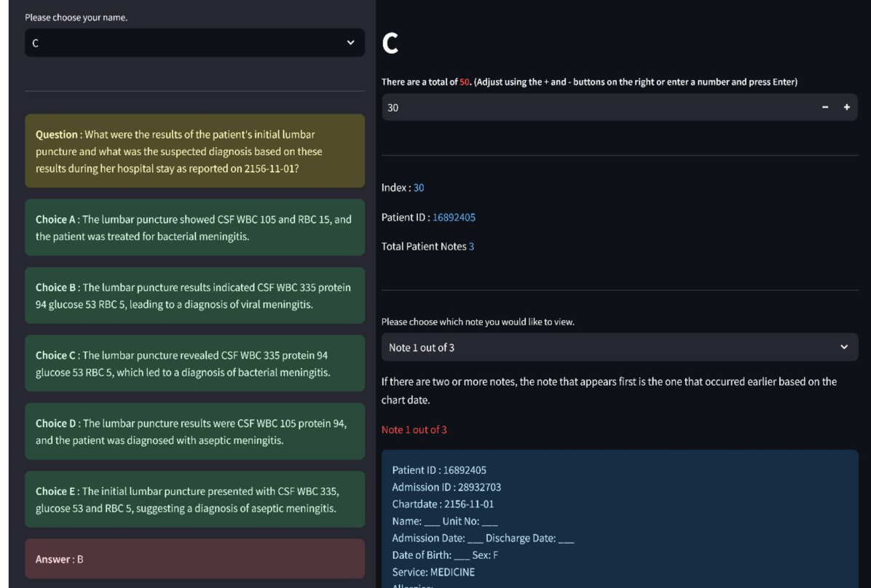Select Choice A about CSF WBC 105 and RBC 15
The width and height of the screenshot is (871, 588).
point(194,228)
